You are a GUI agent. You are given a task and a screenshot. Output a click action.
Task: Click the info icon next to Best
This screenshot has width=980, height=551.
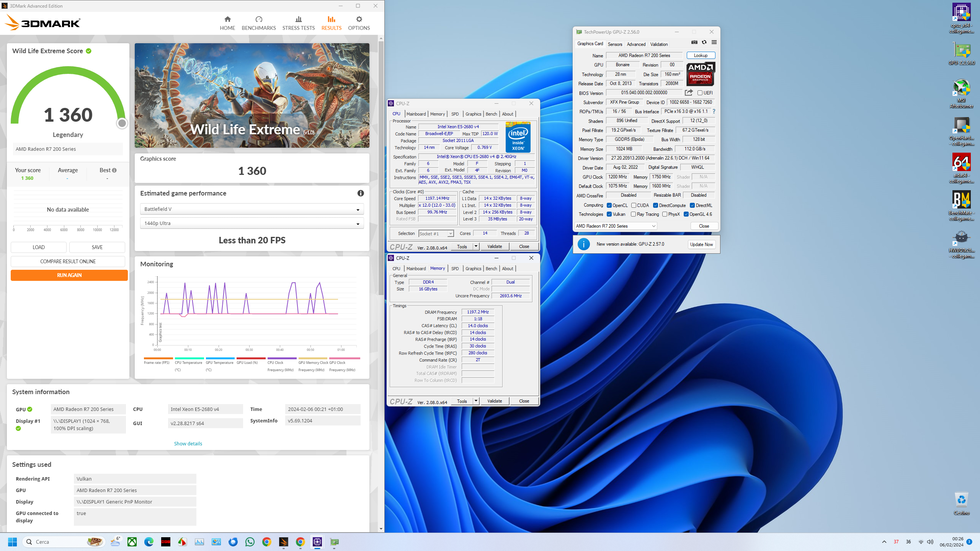[114, 170]
